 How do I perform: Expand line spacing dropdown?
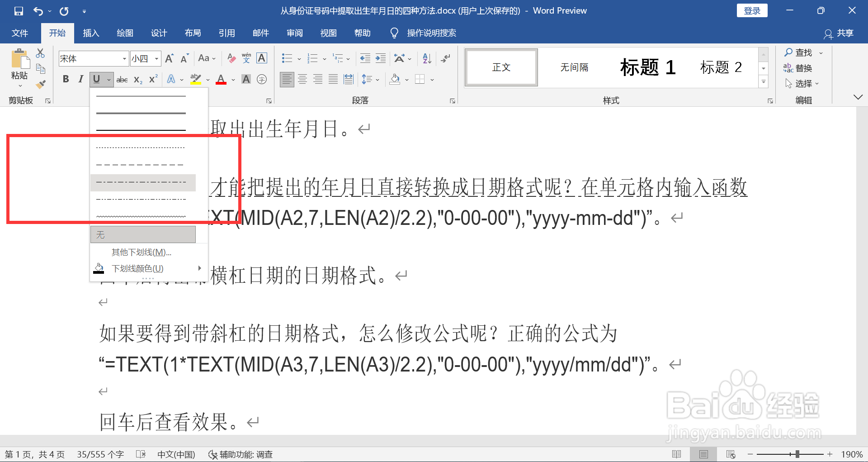pos(377,80)
